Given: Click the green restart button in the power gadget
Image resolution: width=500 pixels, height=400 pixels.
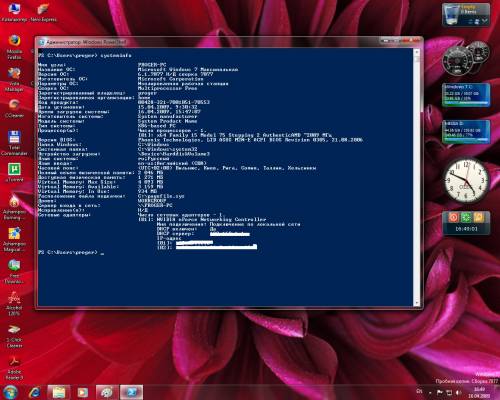Looking at the screenshot, I should 466,217.
